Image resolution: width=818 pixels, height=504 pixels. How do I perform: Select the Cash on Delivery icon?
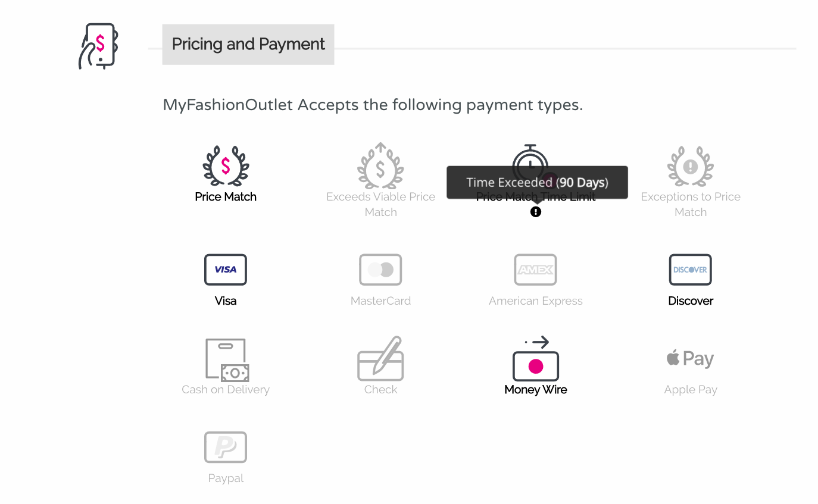pyautogui.click(x=227, y=359)
